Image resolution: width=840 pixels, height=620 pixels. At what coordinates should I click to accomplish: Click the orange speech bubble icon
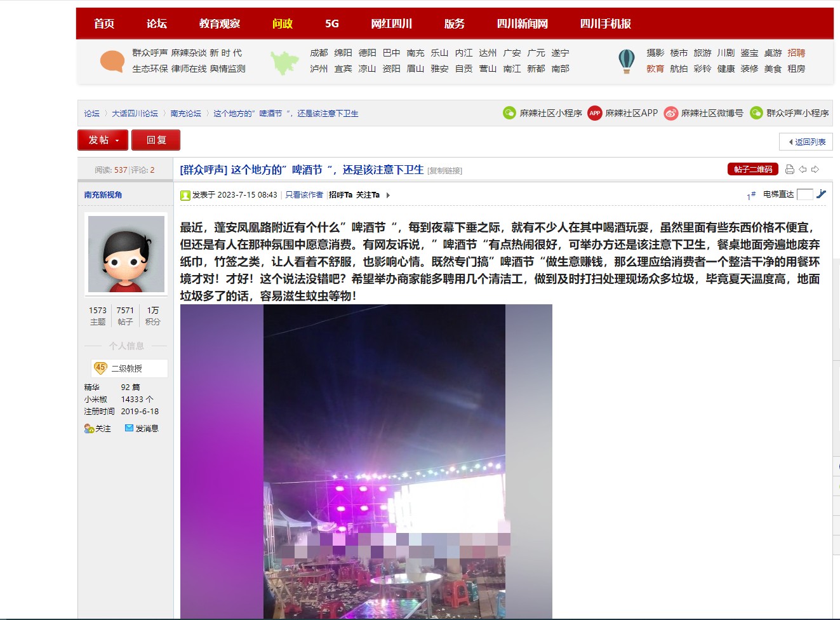coord(112,61)
